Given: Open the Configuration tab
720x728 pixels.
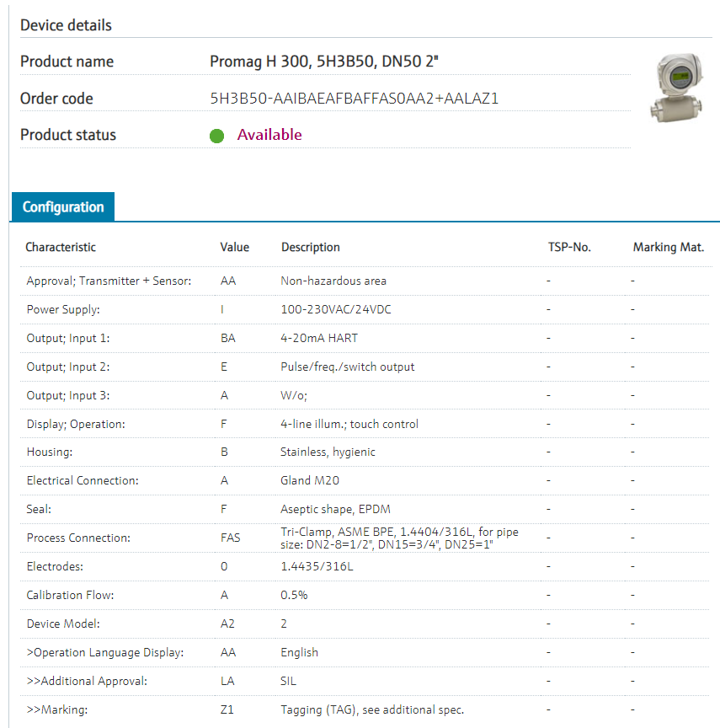Looking at the screenshot, I should (x=63, y=206).
